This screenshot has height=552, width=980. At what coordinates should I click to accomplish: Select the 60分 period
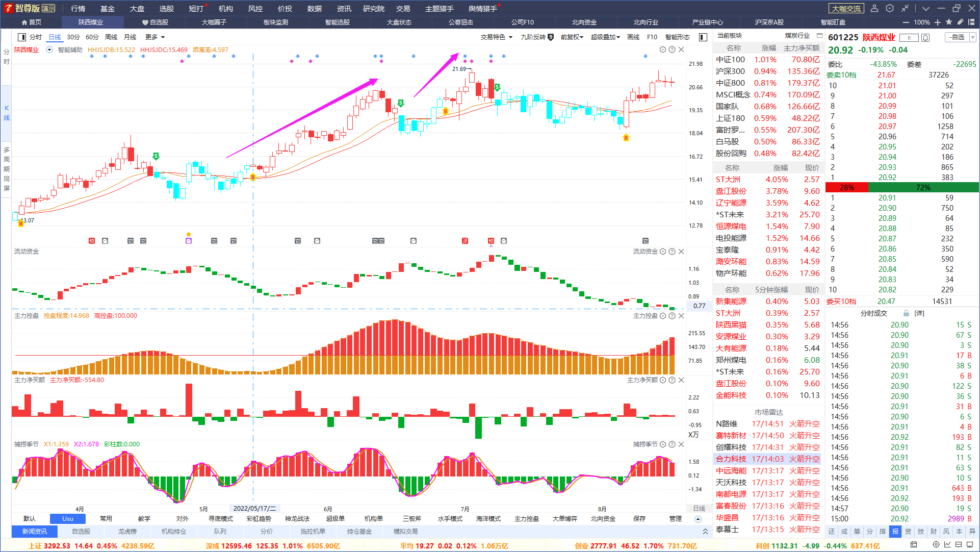coord(92,37)
